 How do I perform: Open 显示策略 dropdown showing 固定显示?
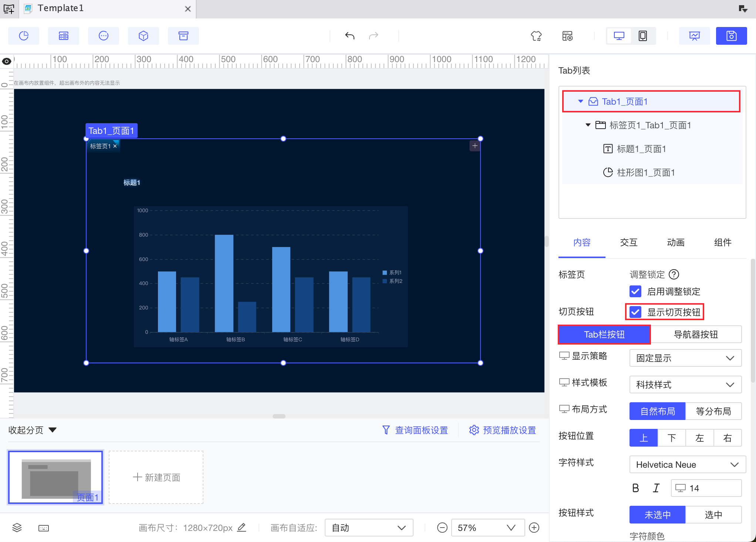coord(685,358)
